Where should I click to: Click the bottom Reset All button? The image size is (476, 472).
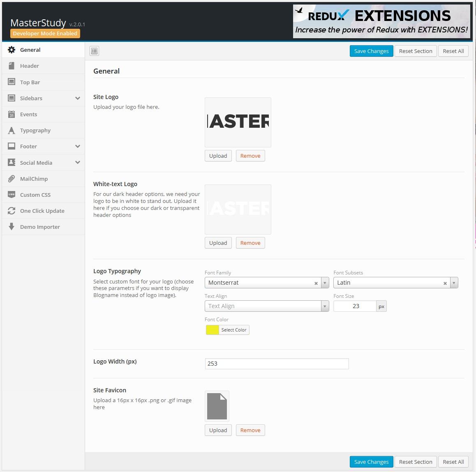453,462
